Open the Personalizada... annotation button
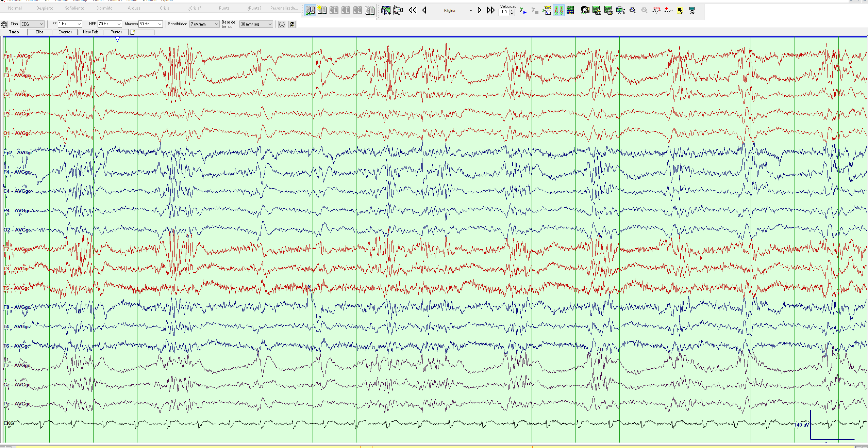The image size is (868, 448). pyautogui.click(x=284, y=8)
